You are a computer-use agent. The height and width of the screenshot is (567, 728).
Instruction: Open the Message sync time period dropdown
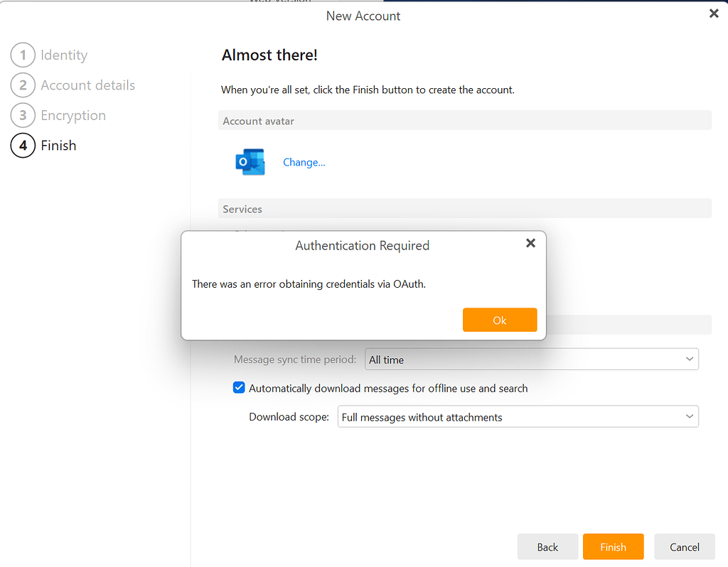[x=531, y=360]
